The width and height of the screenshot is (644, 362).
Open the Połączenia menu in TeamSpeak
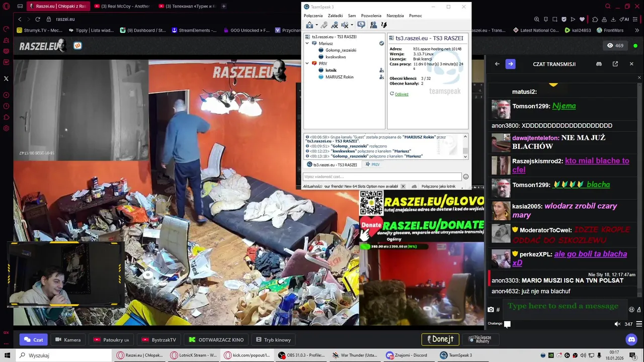pos(313,16)
